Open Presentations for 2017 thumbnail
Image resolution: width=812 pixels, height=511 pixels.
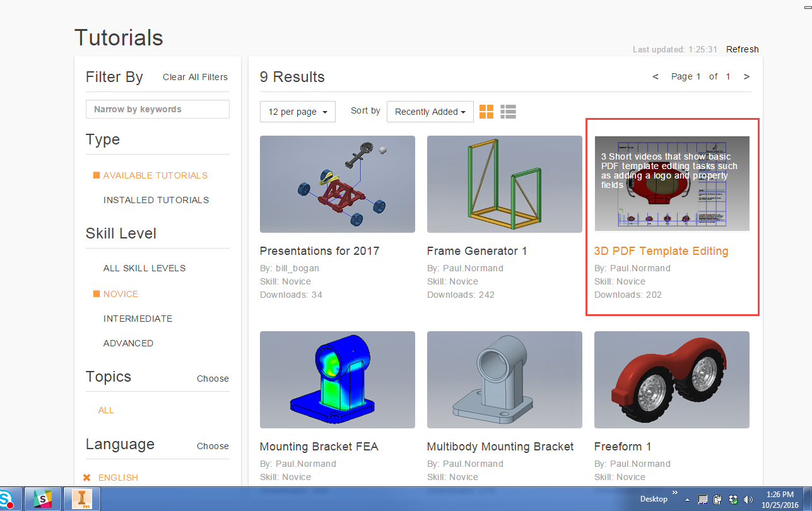(x=338, y=184)
